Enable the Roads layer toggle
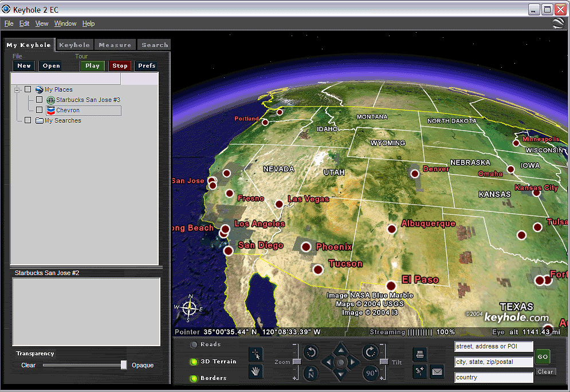This screenshot has height=392, width=570. tap(194, 345)
